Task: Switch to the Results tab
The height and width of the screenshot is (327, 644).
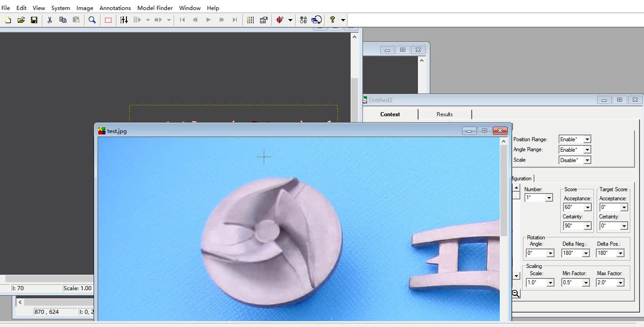Action: pos(444,114)
